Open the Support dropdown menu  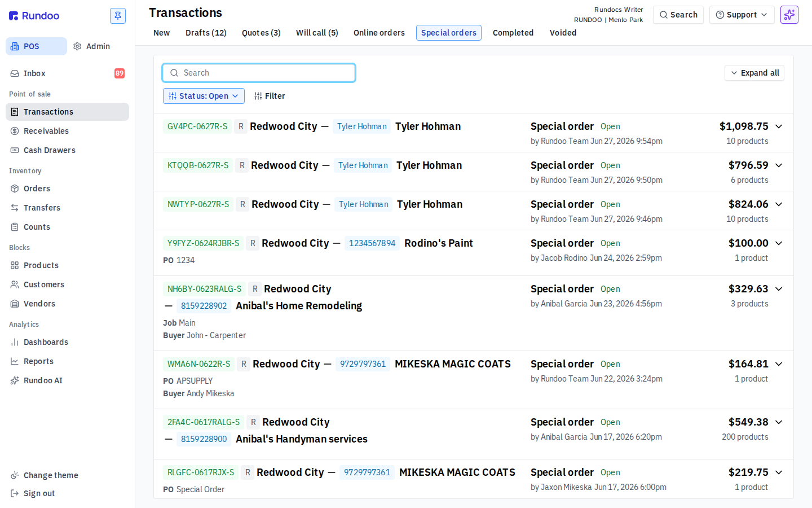point(742,15)
